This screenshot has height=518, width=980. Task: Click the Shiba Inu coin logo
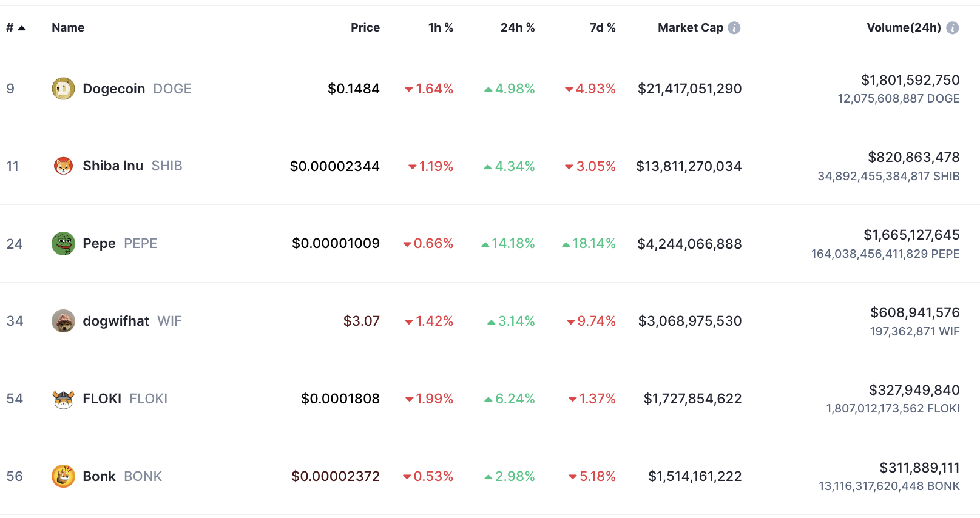click(x=63, y=166)
